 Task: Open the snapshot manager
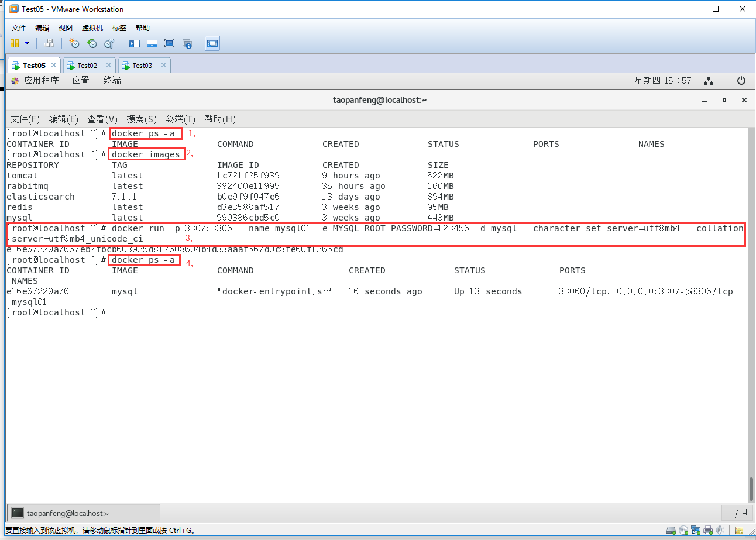click(109, 43)
